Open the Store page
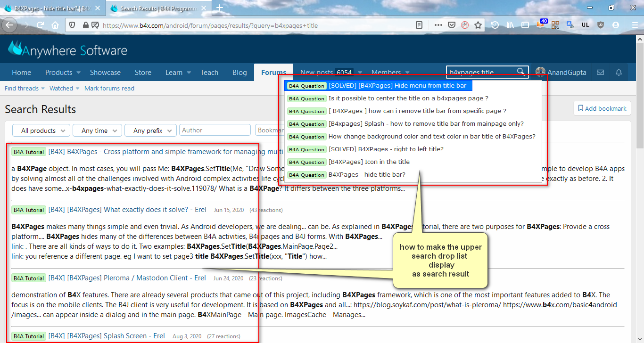The height and width of the screenshot is (343, 644). coord(143,73)
